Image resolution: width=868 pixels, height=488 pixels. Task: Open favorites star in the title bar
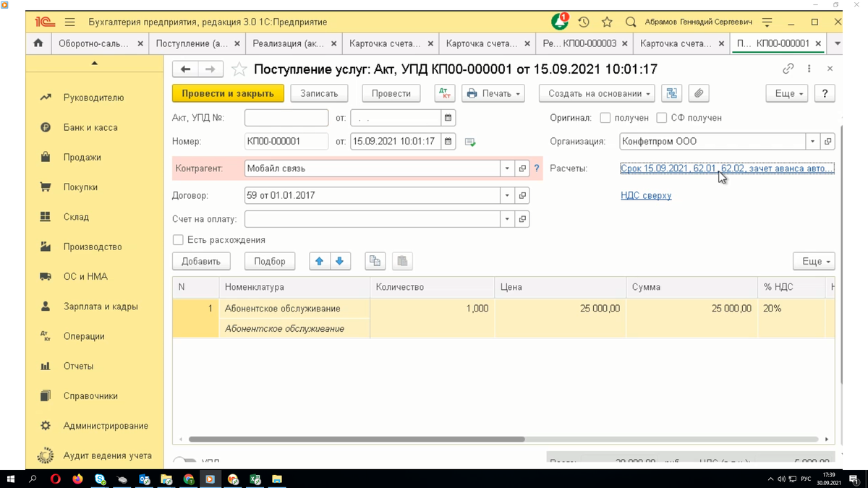click(607, 22)
